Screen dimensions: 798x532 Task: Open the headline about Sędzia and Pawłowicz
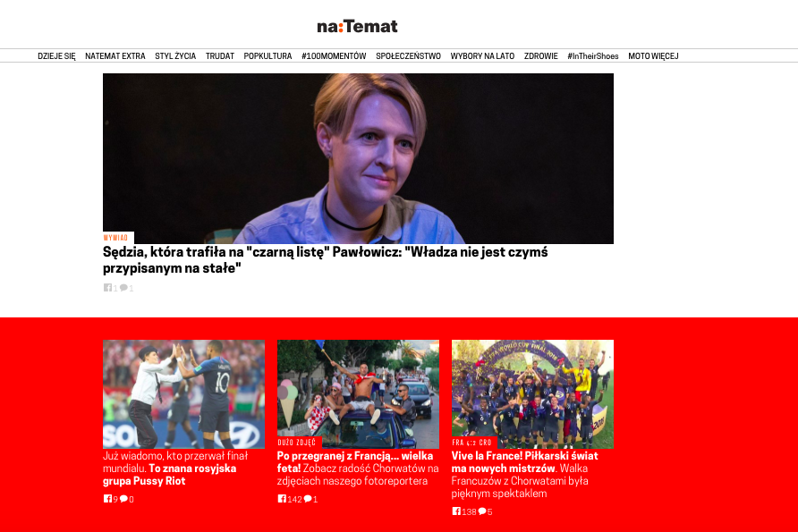click(326, 260)
